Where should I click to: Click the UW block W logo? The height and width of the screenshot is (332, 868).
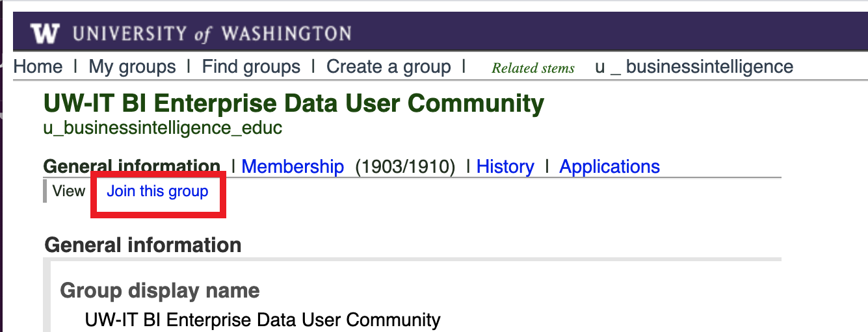(46, 33)
